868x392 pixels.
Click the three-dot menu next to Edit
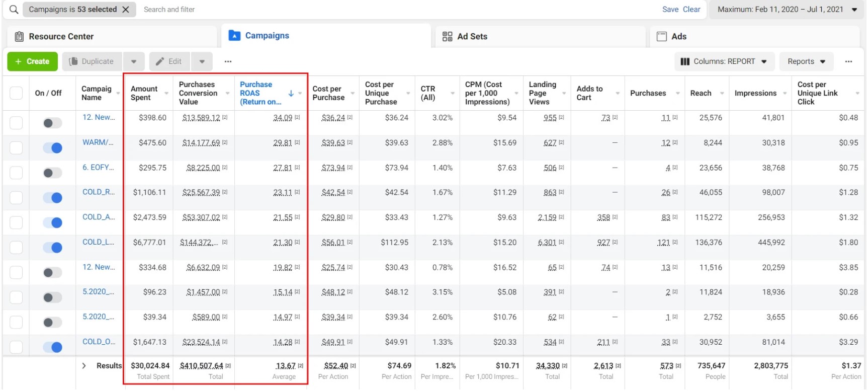228,61
